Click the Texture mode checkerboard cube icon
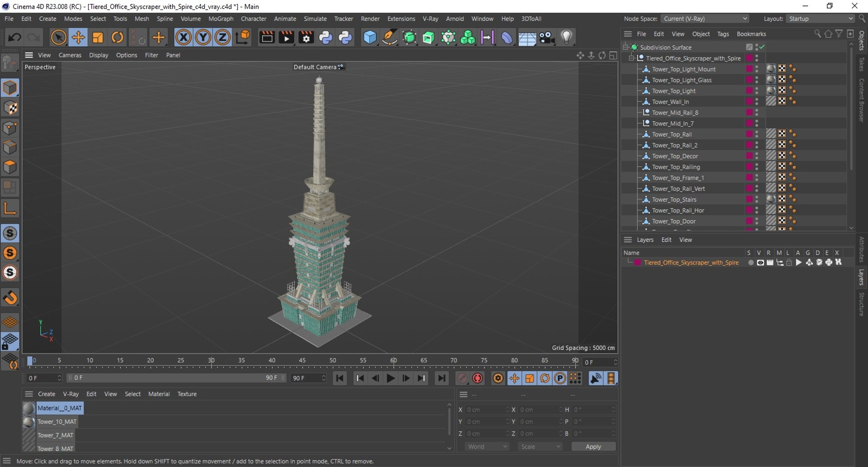Viewport: 868px width, 467px height. [x=10, y=108]
